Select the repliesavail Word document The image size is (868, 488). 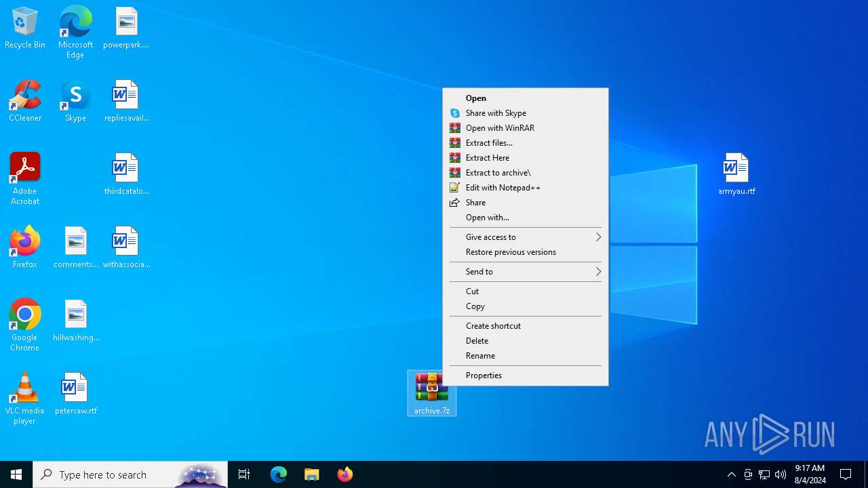coord(126,102)
